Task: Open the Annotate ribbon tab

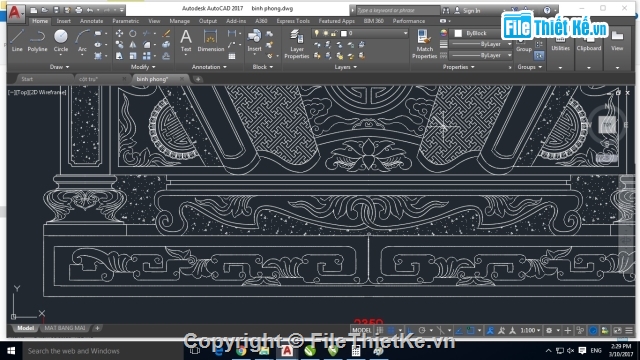Action: coord(91,21)
